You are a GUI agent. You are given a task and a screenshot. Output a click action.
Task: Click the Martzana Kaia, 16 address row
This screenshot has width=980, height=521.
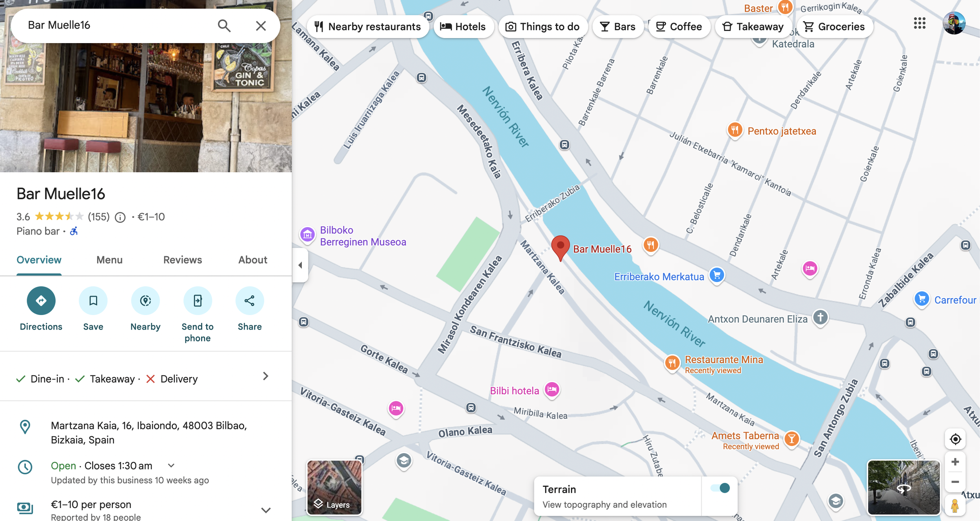click(x=146, y=432)
